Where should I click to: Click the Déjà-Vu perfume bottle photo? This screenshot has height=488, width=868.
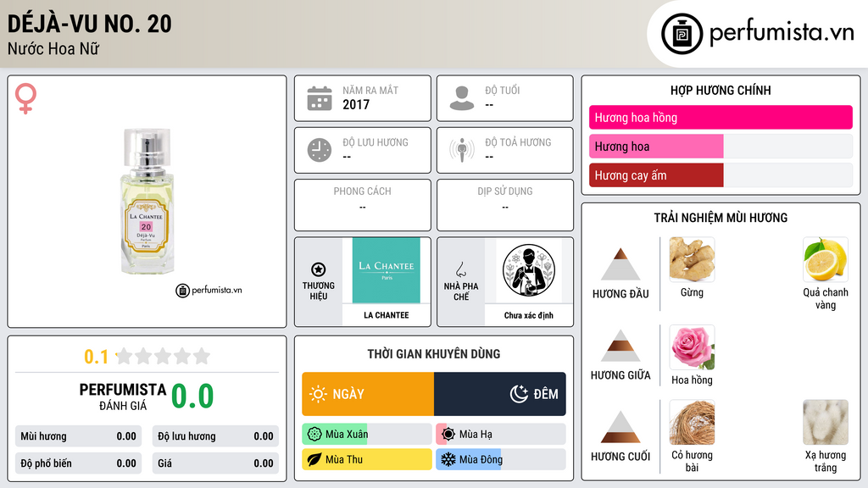click(147, 202)
